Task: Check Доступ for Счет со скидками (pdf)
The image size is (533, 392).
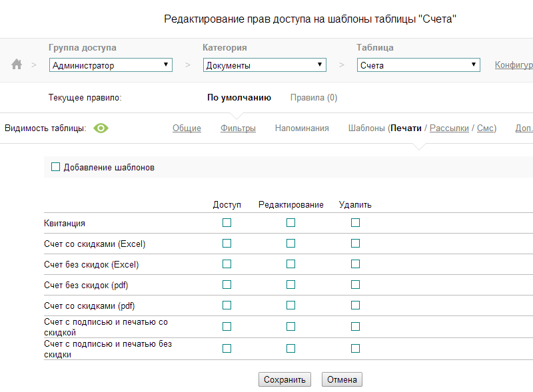Action: (227, 305)
